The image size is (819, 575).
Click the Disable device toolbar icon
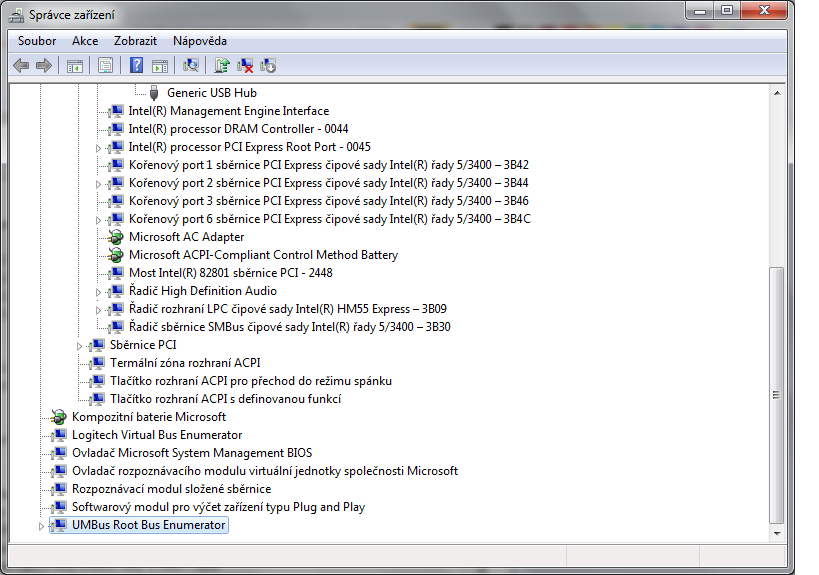coord(268,66)
